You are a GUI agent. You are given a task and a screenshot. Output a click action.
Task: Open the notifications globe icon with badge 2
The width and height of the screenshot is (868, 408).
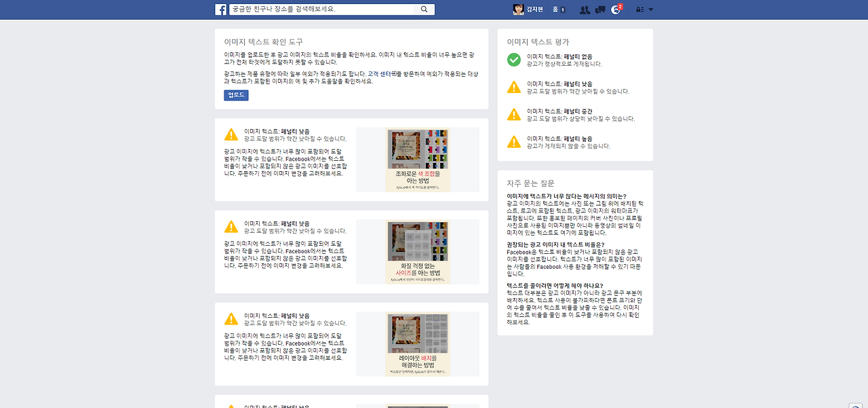coord(615,10)
